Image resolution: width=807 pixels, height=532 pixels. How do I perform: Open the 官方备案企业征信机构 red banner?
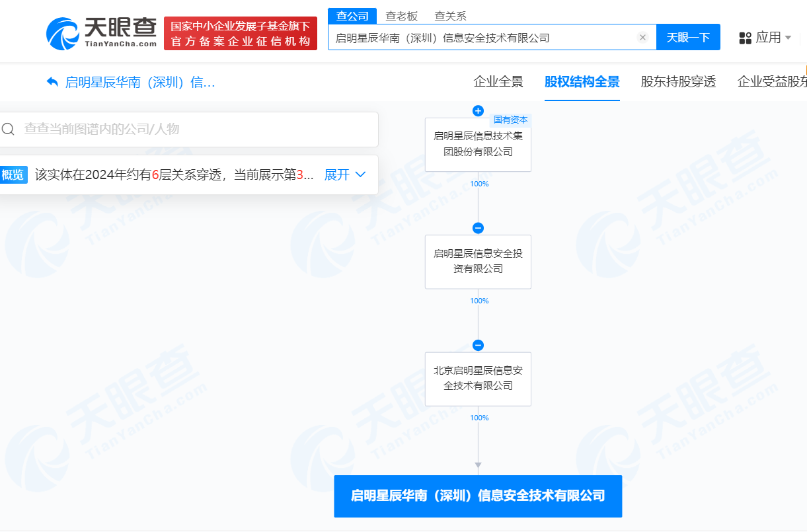241,34
